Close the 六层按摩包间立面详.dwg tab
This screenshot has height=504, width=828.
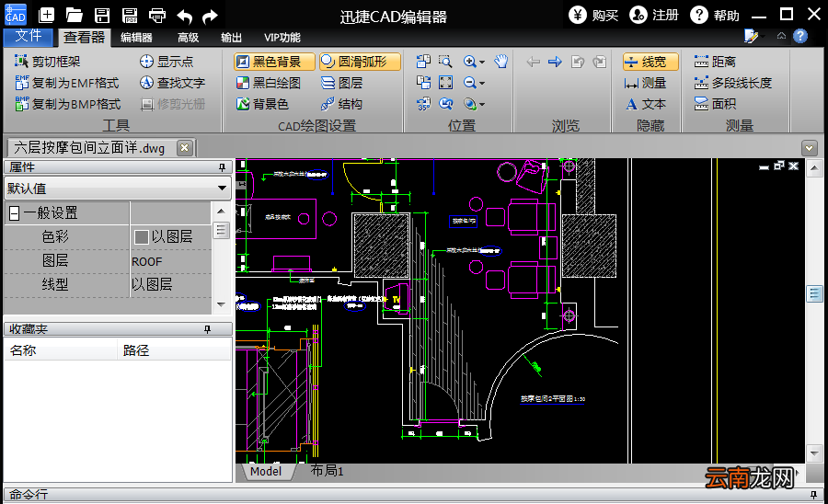point(184,148)
